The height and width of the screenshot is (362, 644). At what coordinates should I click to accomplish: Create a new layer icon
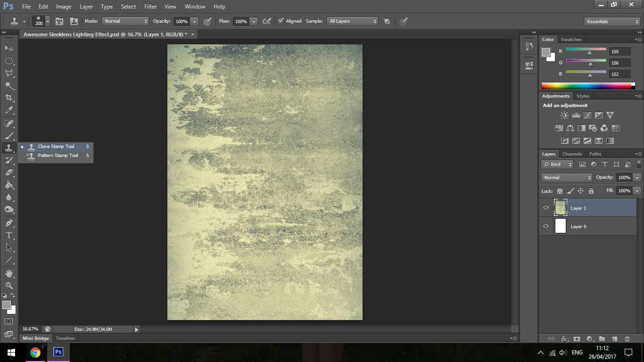(614, 339)
